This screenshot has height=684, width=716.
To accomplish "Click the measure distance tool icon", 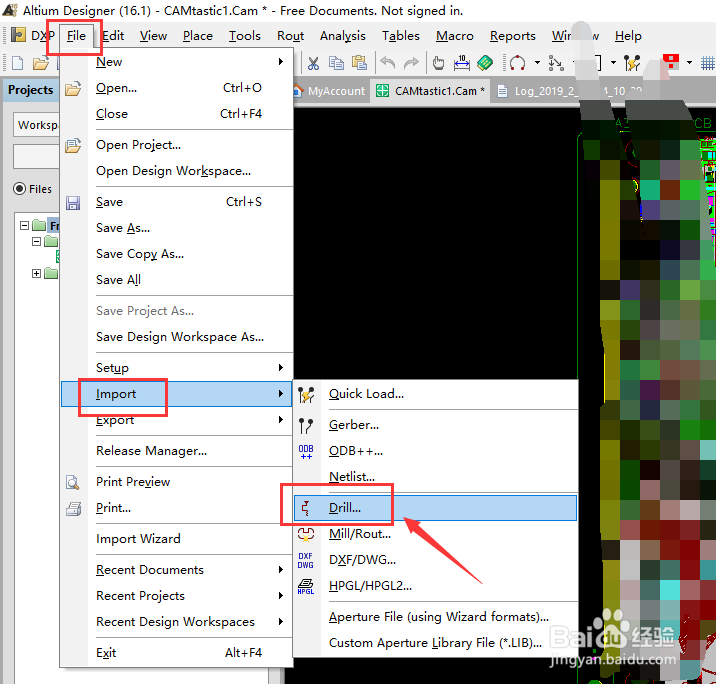I will click(462, 63).
